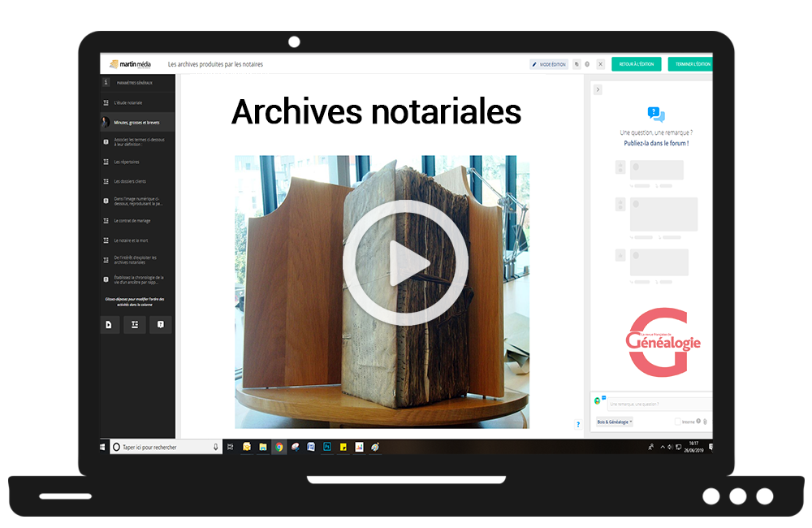Screen dimensions: 812x528
Task: Click the forum question bubbles icon
Action: coord(656,114)
